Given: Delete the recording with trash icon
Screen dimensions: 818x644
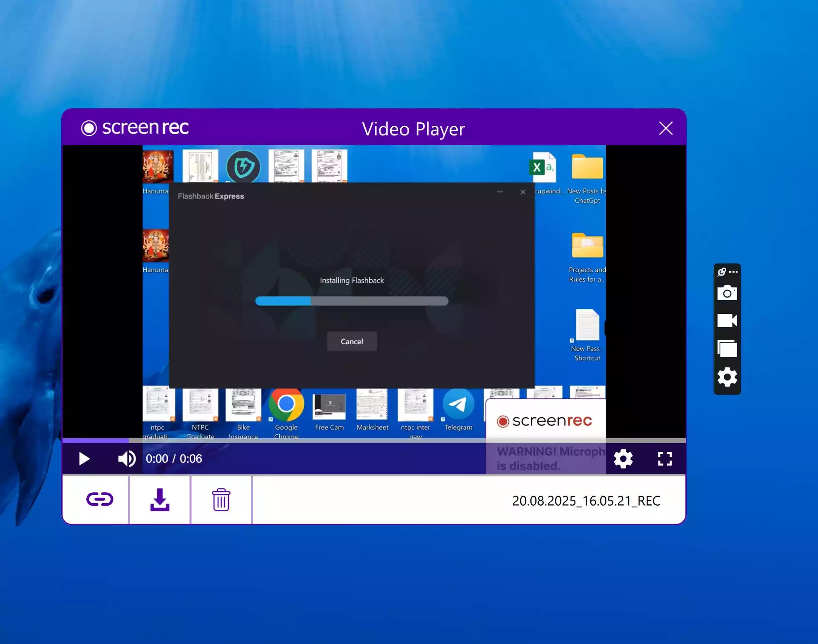Looking at the screenshot, I should click(x=221, y=499).
